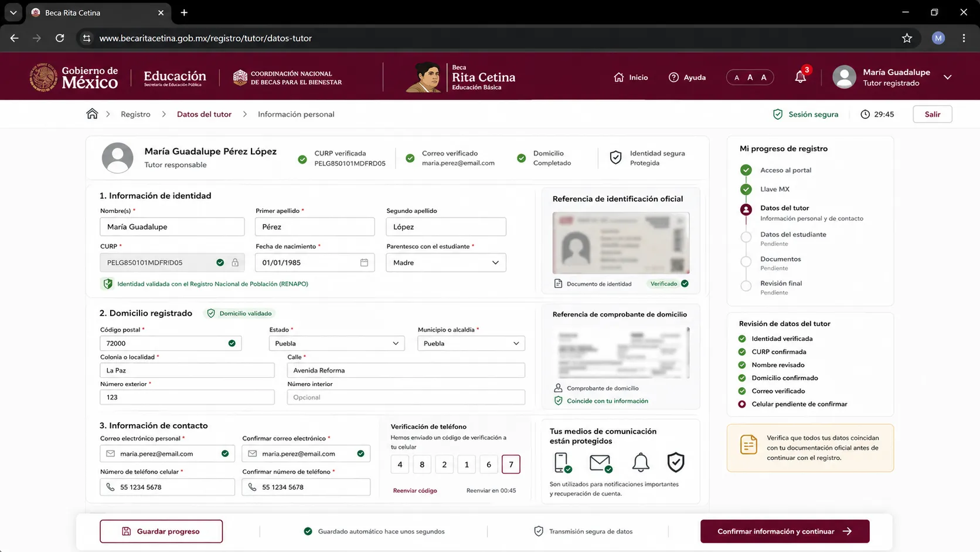
Task: Click the Domicilio validado shield badge
Action: click(x=240, y=313)
